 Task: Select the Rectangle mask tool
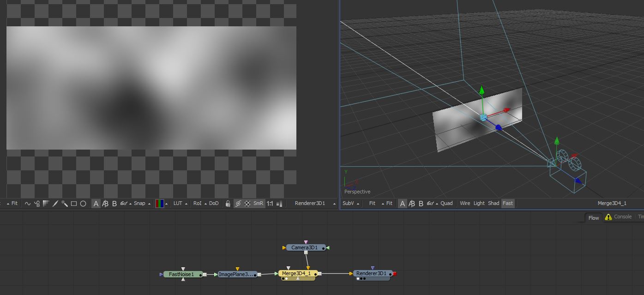click(x=74, y=203)
